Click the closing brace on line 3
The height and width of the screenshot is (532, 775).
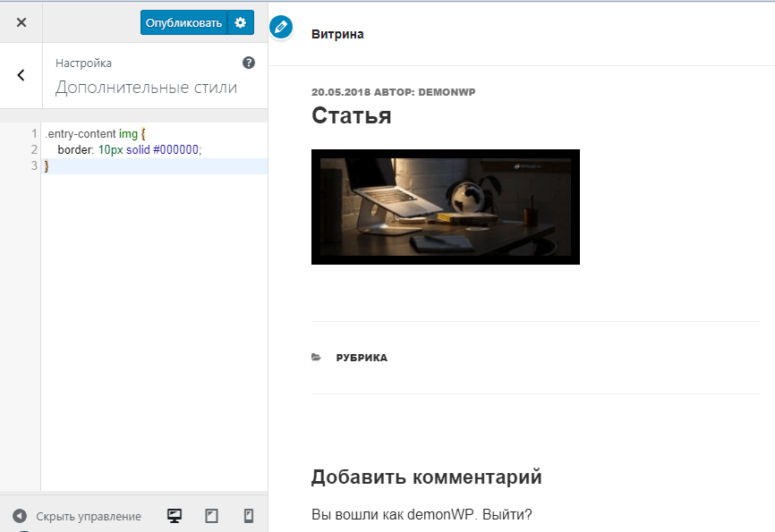tap(47, 166)
